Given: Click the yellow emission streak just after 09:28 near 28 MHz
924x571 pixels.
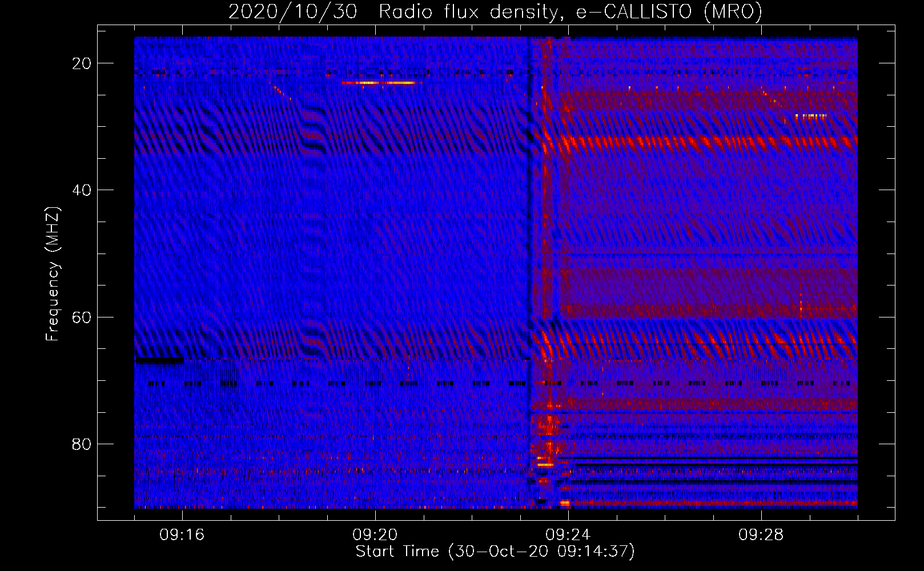Looking at the screenshot, I should [x=811, y=116].
